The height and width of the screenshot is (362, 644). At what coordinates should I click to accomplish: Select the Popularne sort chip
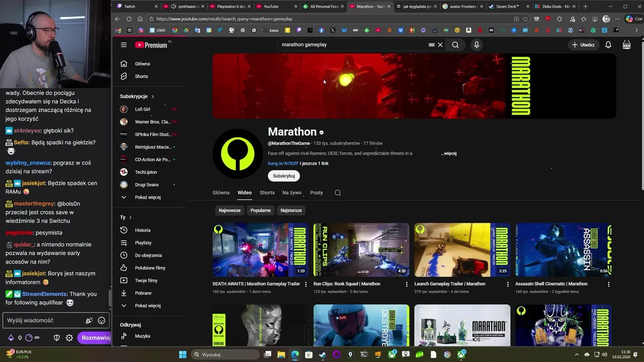click(x=261, y=210)
